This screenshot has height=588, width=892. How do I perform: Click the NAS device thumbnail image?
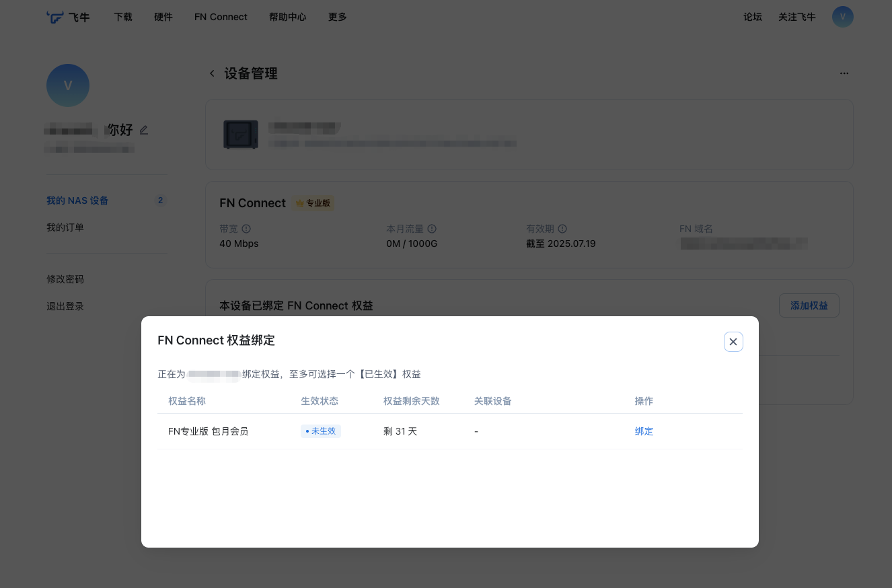click(x=241, y=135)
